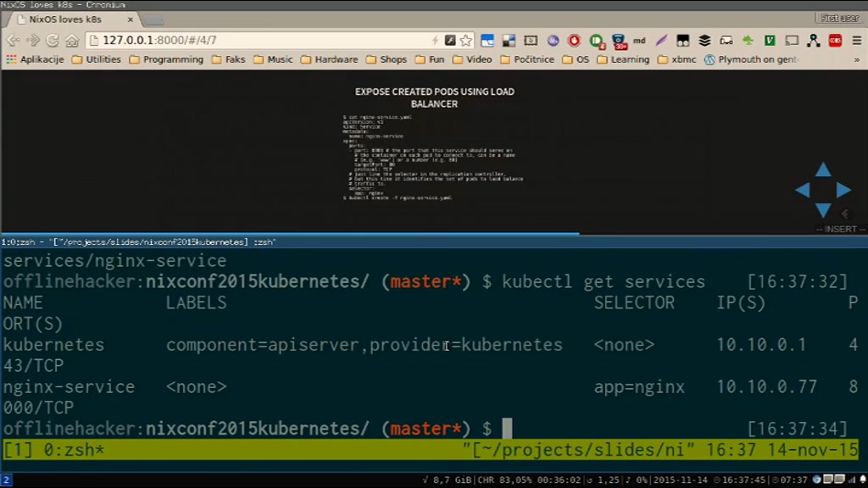This screenshot has height=488, width=868.
Task: Bookmark this page with the star icon
Action: click(x=466, y=41)
